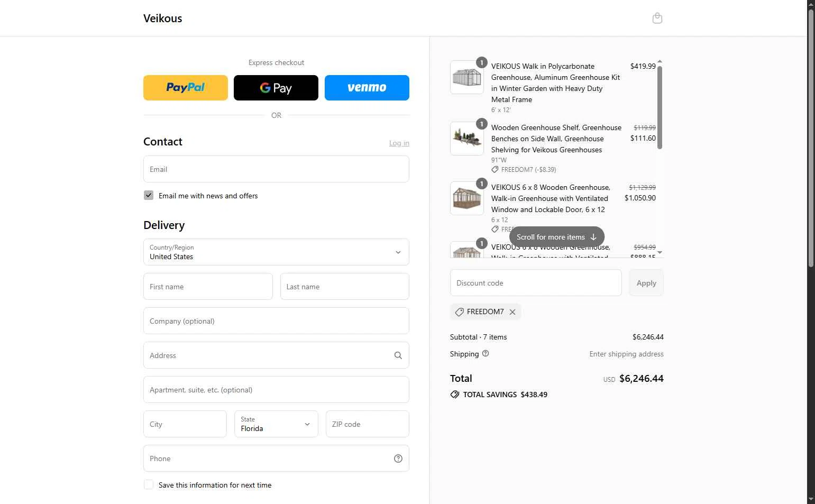
Task: Click the Contact section heading
Action: coord(163,142)
